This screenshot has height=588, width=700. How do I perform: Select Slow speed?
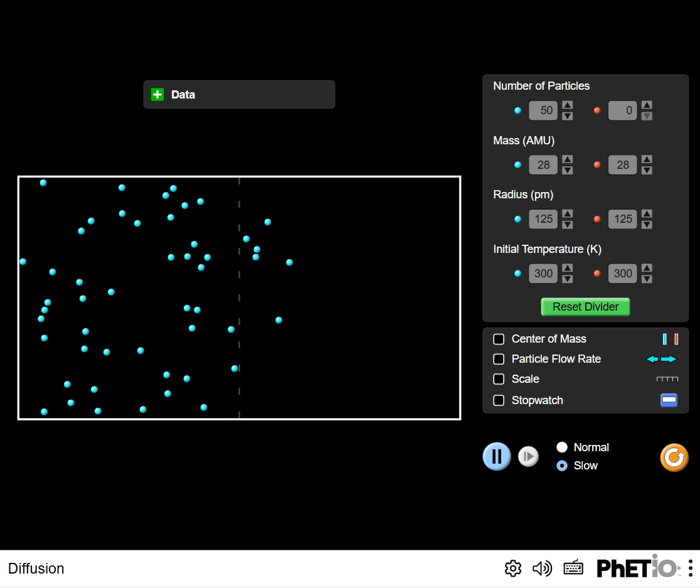coord(562,466)
